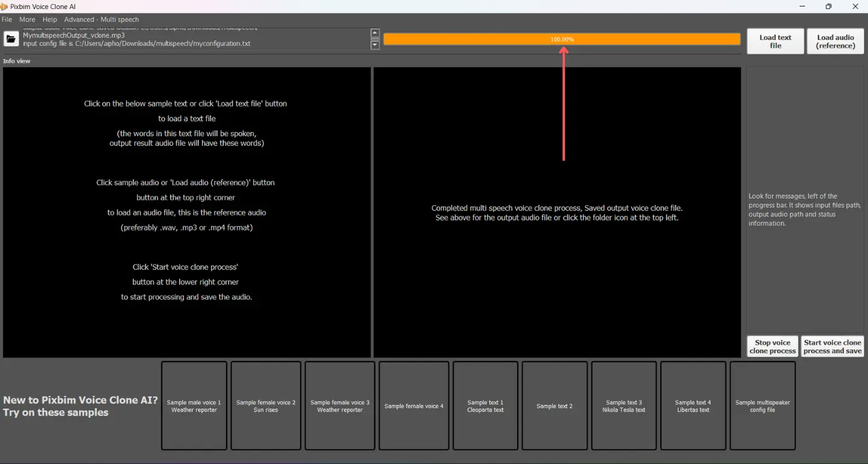
Task: Choose Sample female voice 2 Sun rises
Action: point(266,406)
